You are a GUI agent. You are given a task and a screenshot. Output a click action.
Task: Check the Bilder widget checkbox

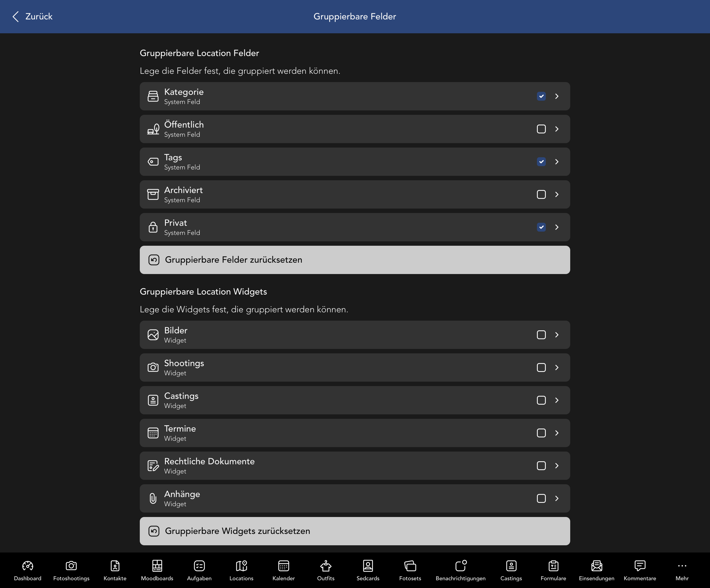(541, 335)
